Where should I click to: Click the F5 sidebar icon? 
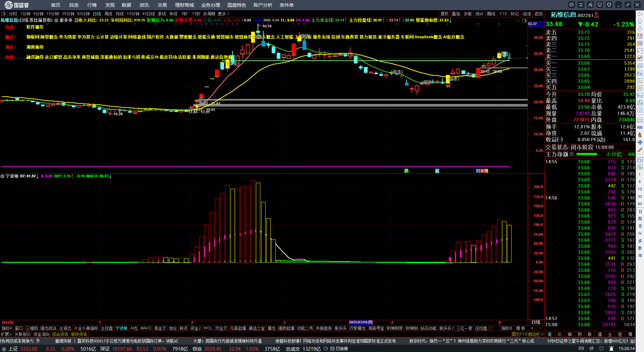(640, 160)
